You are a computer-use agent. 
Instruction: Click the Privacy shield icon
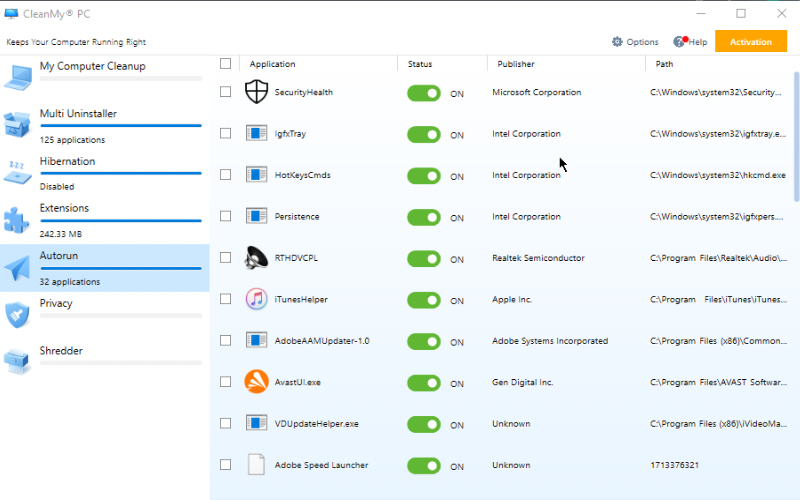[17, 315]
